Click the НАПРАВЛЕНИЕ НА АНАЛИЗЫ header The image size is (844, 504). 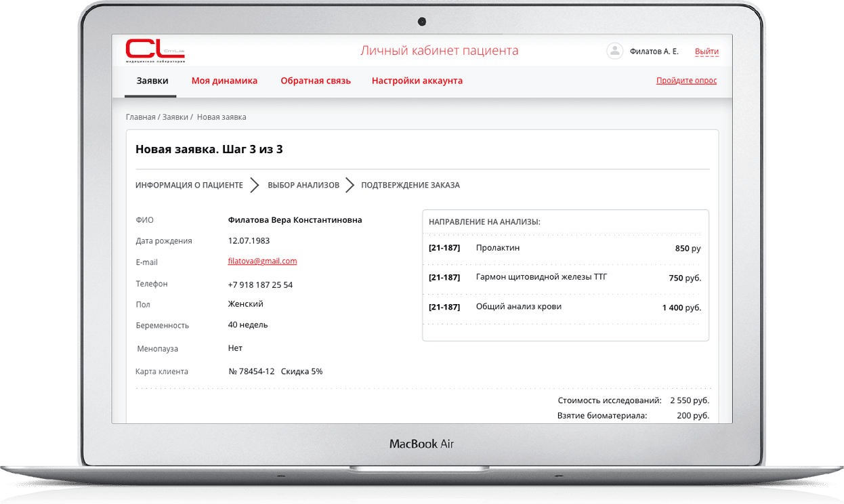click(484, 222)
